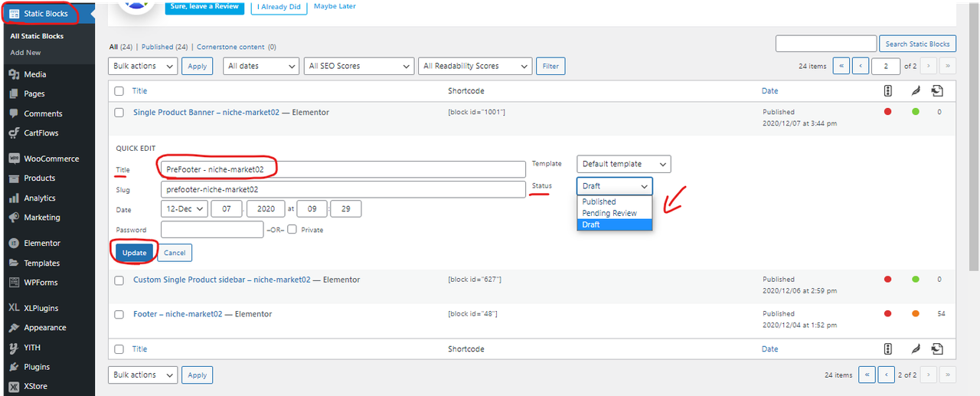Click the Elementor sidebar icon
Viewport: 980px width, 396px height.
point(14,243)
